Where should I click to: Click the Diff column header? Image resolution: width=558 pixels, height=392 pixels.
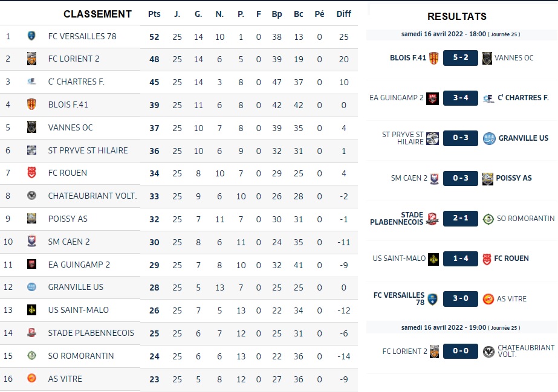(344, 14)
